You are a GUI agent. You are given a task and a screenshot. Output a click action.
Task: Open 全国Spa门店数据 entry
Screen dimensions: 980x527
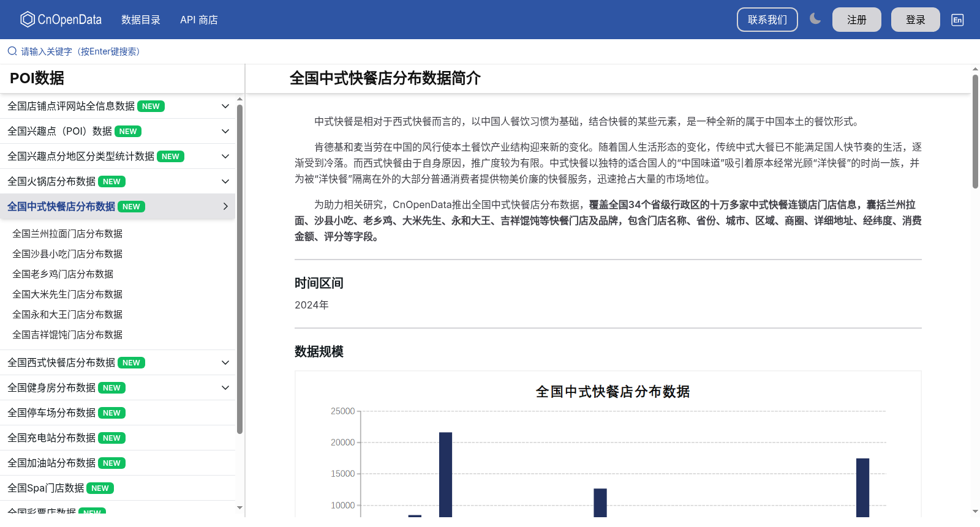(x=46, y=488)
